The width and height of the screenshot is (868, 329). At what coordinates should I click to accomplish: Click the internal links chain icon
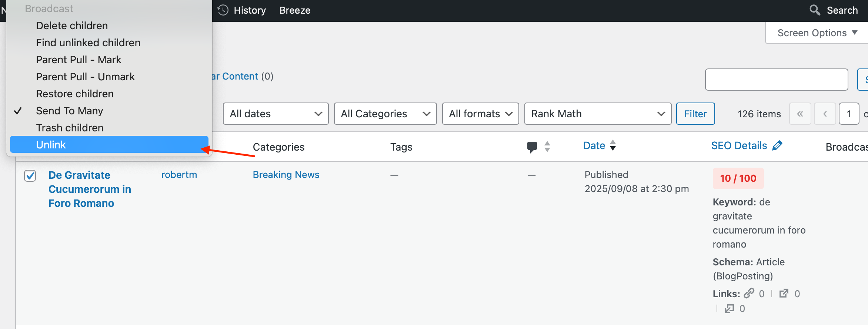click(749, 293)
